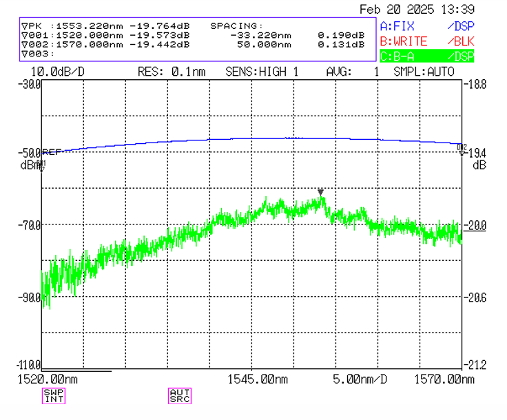Click the blue trace line near graph center
507x420 pixels.
[x=251, y=138]
